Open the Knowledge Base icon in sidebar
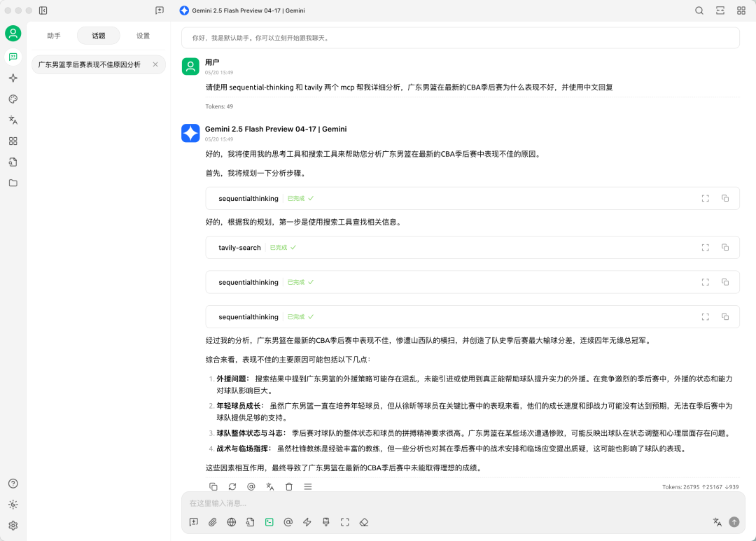The height and width of the screenshot is (541, 756). [x=13, y=162]
